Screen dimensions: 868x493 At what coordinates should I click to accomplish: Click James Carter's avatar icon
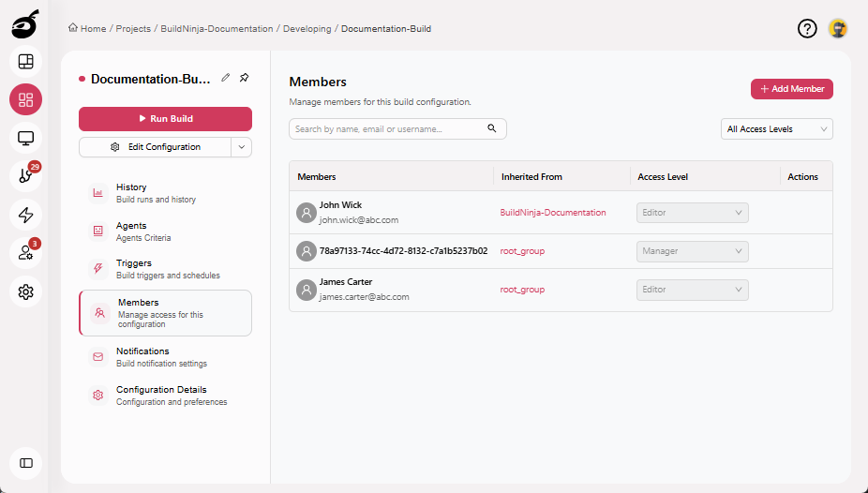307,290
